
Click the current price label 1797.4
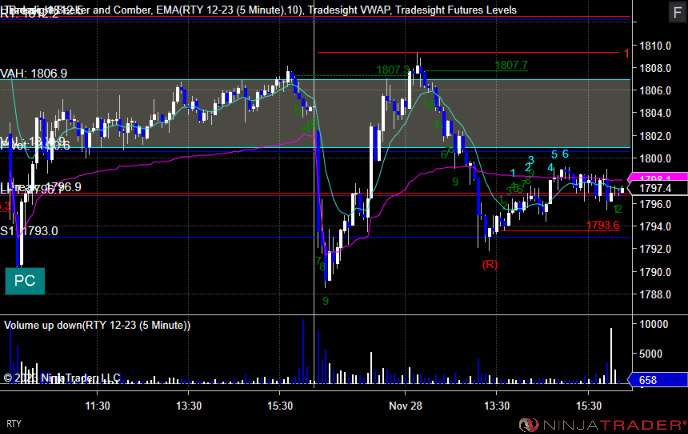(657, 188)
